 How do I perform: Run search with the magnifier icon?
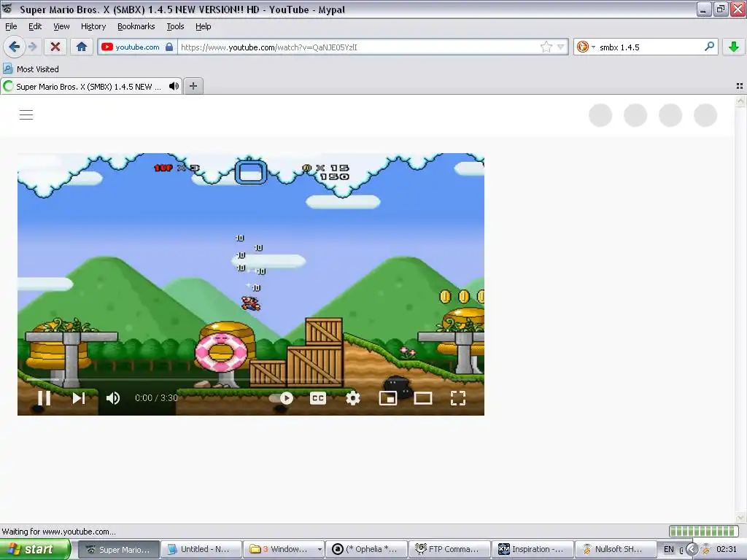tap(709, 46)
